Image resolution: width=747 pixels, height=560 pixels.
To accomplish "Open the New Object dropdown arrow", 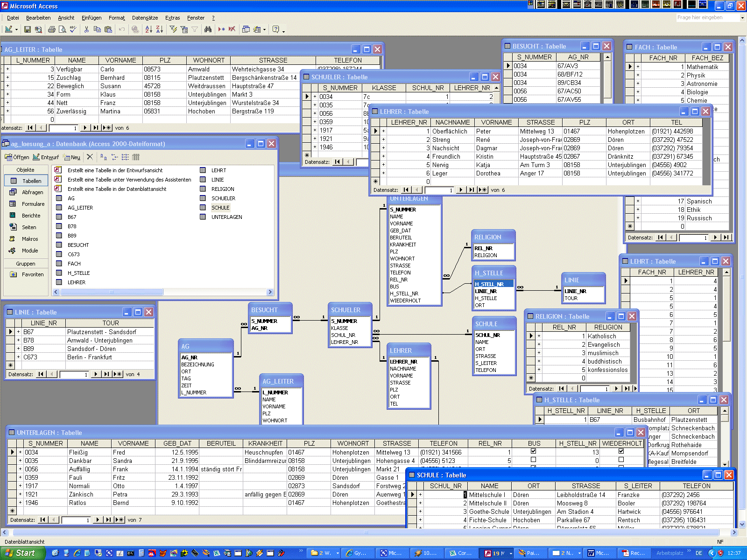I will (264, 29).
